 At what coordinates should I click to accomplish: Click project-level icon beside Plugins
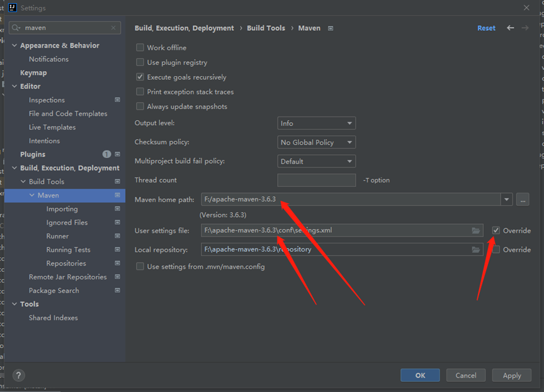click(118, 154)
